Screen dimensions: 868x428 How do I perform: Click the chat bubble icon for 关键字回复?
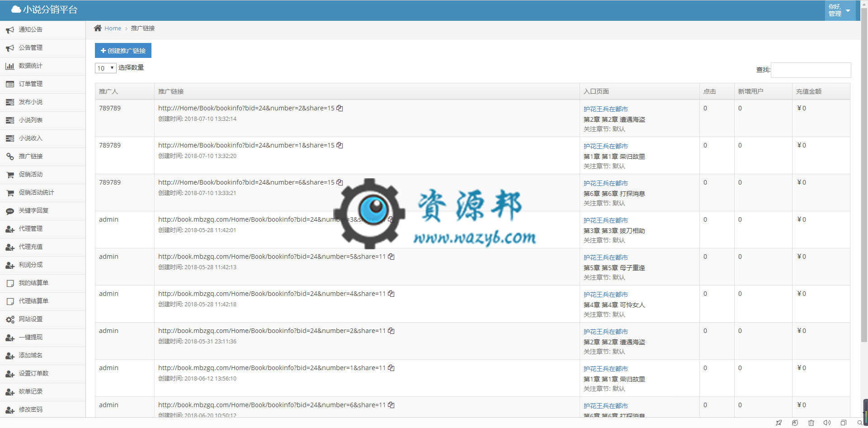(10, 211)
